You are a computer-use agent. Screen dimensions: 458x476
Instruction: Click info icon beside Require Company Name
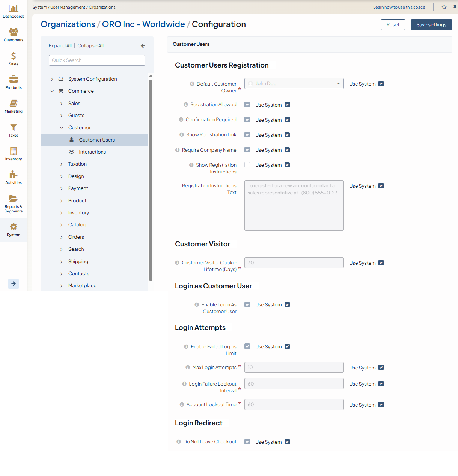pyautogui.click(x=178, y=150)
